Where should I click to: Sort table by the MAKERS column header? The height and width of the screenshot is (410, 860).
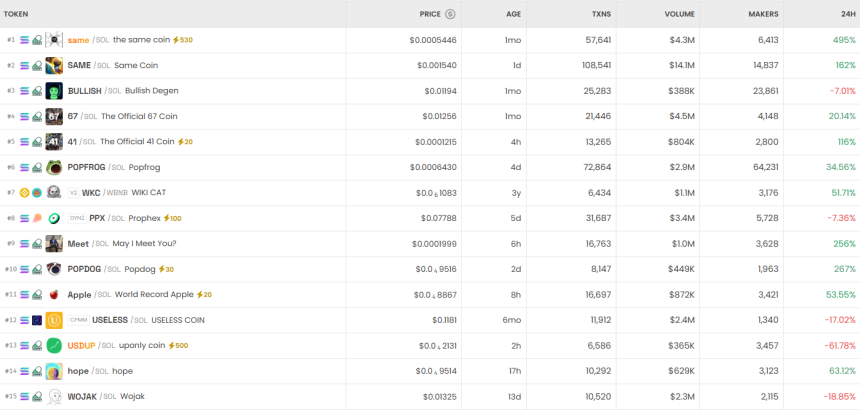pos(763,14)
